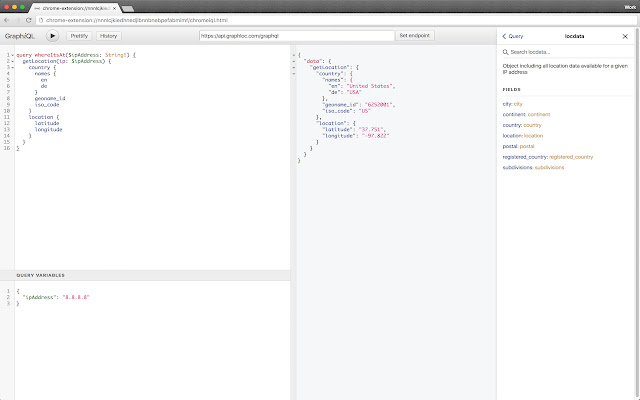Click the Prettify button
Screen dimensions: 640x400
(x=79, y=35)
